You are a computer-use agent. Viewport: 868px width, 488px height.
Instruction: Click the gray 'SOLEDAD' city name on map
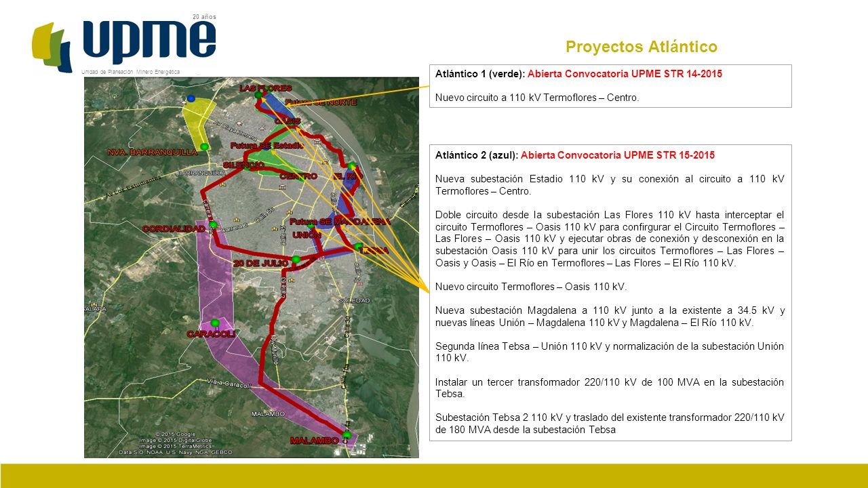click(x=355, y=300)
